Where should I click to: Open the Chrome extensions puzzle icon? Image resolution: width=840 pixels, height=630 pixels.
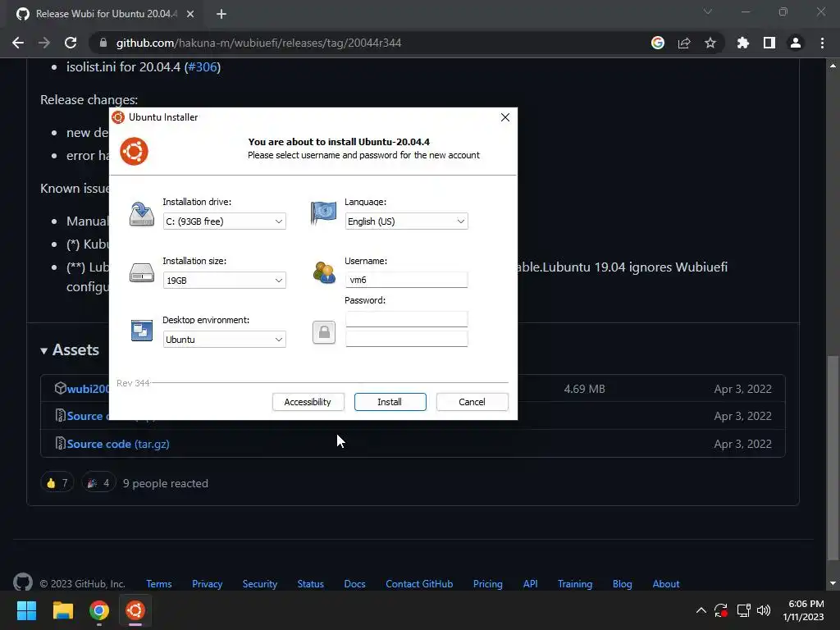(743, 43)
